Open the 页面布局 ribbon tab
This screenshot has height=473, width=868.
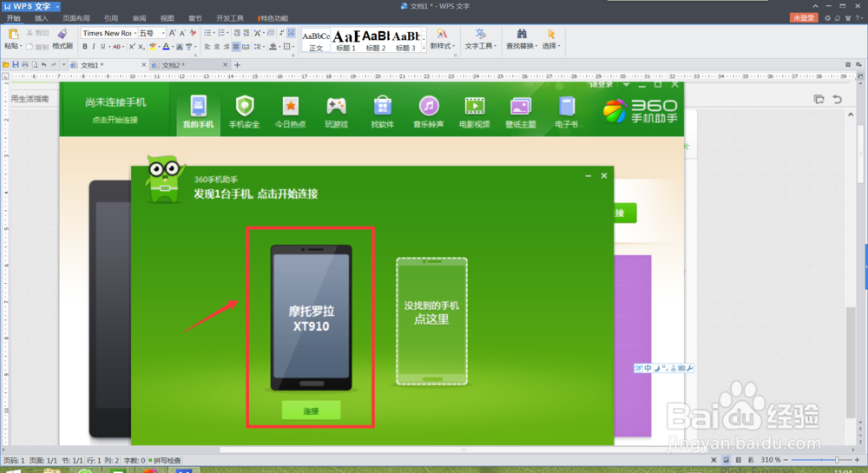tap(76, 18)
